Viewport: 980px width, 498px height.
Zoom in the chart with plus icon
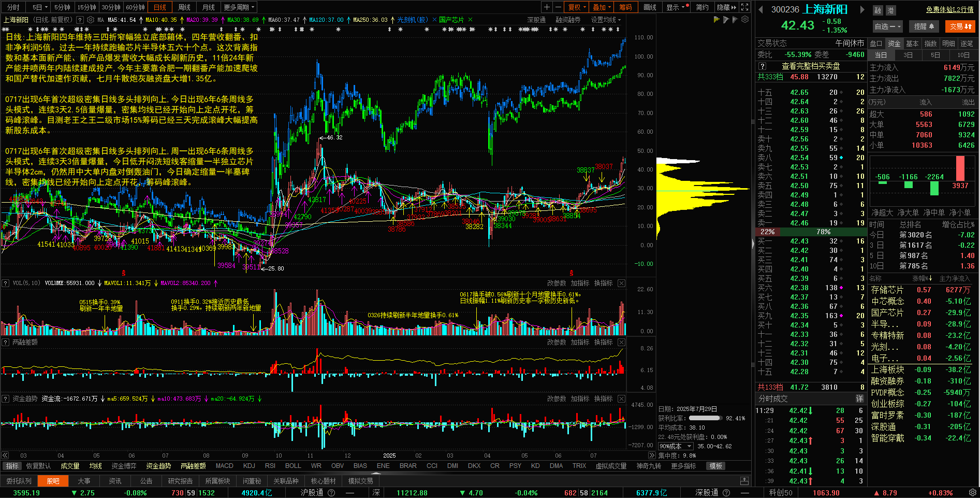point(547,7)
